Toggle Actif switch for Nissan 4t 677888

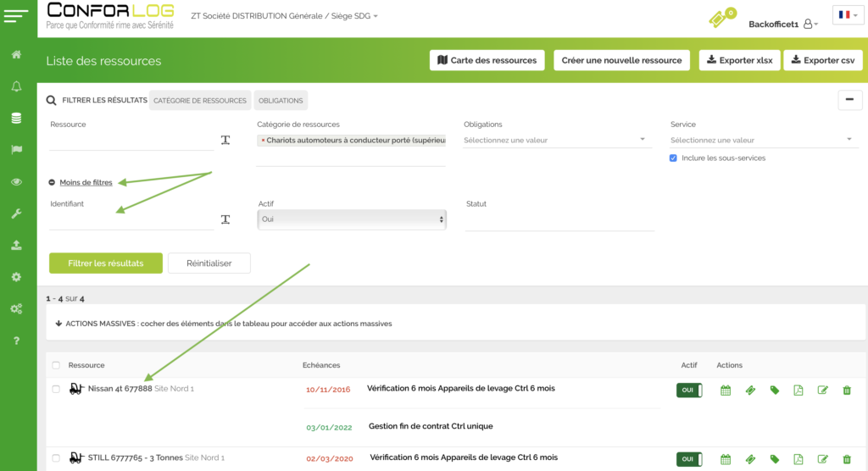point(688,390)
